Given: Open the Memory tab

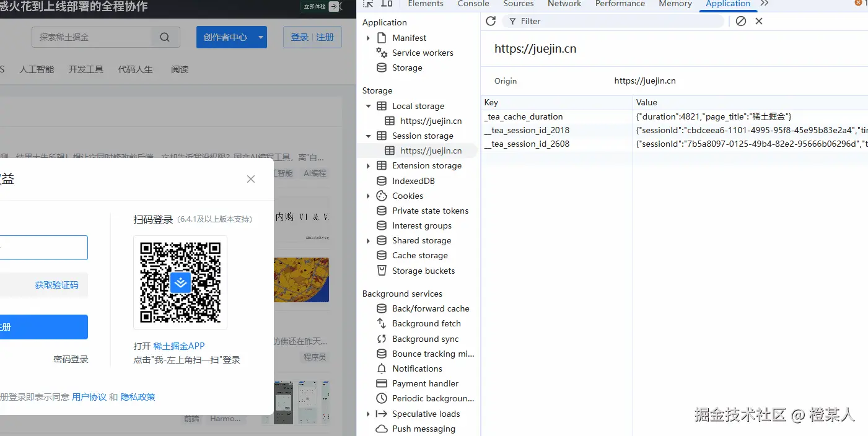Looking at the screenshot, I should click(x=675, y=4).
